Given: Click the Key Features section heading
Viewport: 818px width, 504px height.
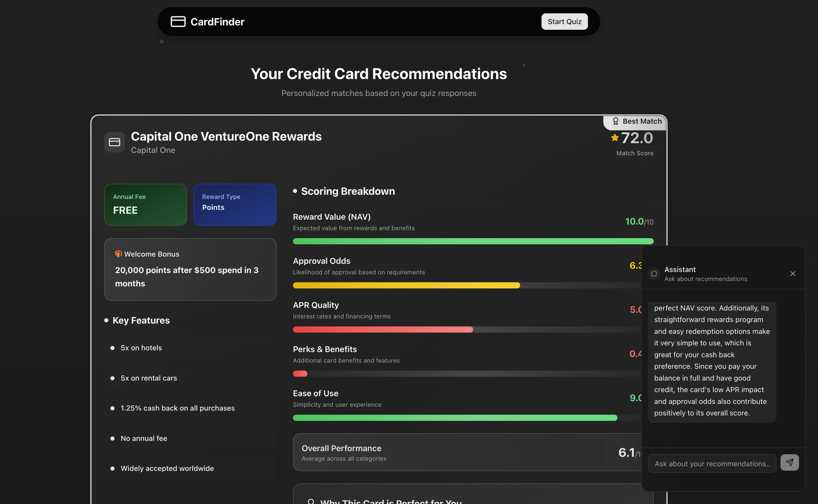Looking at the screenshot, I should coord(141,320).
